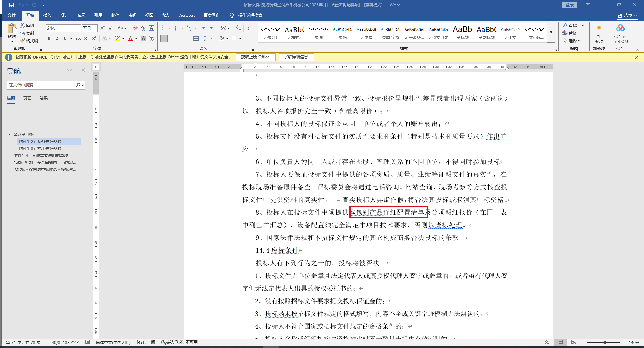644x348 pixels.
Task: Click the Cut (剪切) scissors icon
Action: pos(22,25)
